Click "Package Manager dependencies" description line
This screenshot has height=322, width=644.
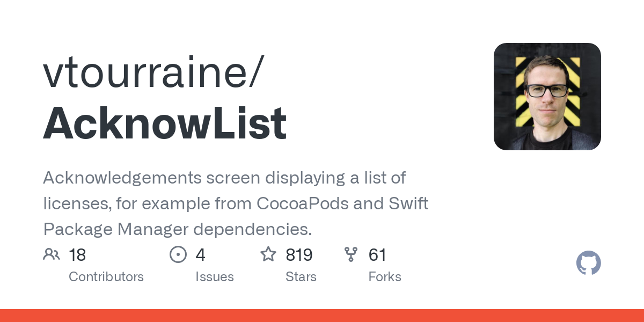(x=177, y=229)
